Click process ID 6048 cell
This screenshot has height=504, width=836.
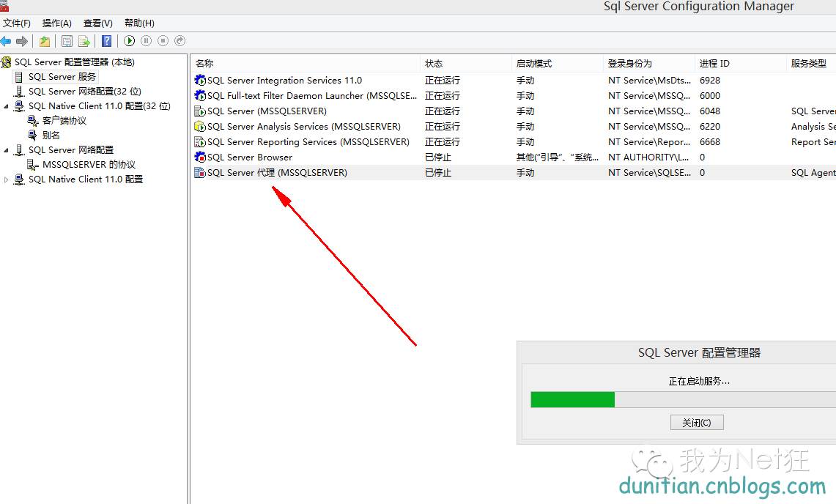coord(710,111)
